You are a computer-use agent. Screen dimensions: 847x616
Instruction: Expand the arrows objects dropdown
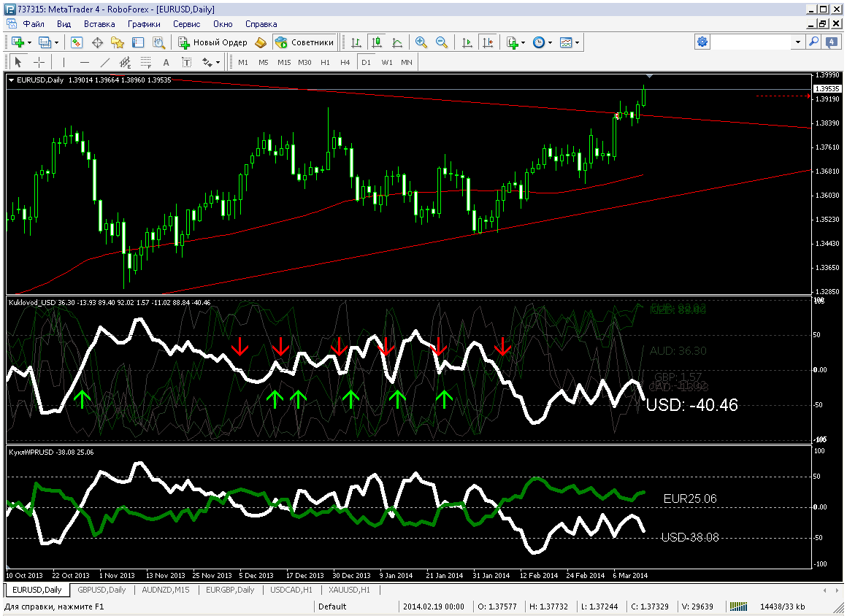tap(218, 63)
